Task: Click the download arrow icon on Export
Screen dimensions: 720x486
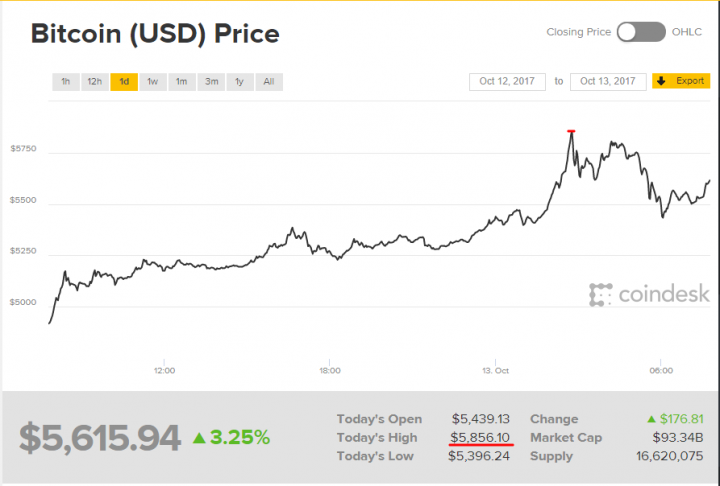Action: click(663, 81)
